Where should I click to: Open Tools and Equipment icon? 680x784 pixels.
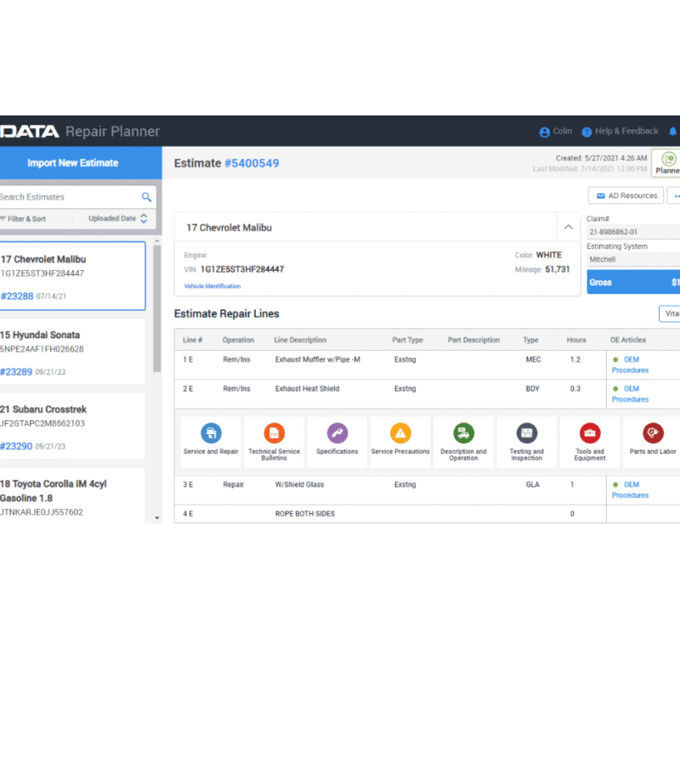(x=590, y=433)
